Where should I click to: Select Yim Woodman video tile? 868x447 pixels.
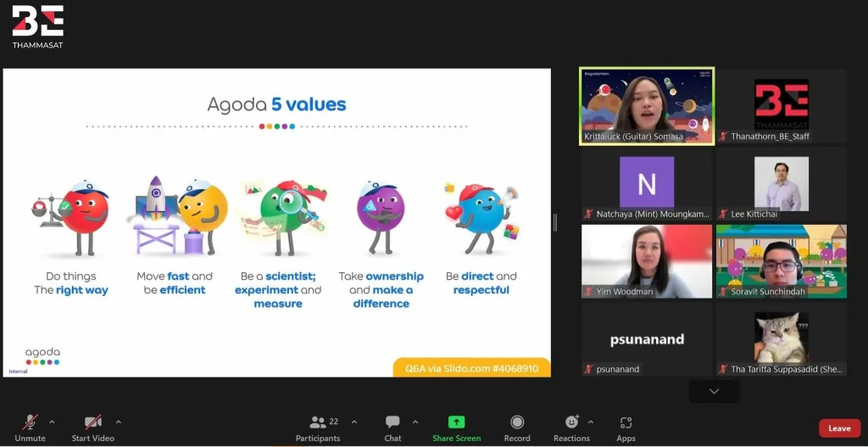(647, 261)
